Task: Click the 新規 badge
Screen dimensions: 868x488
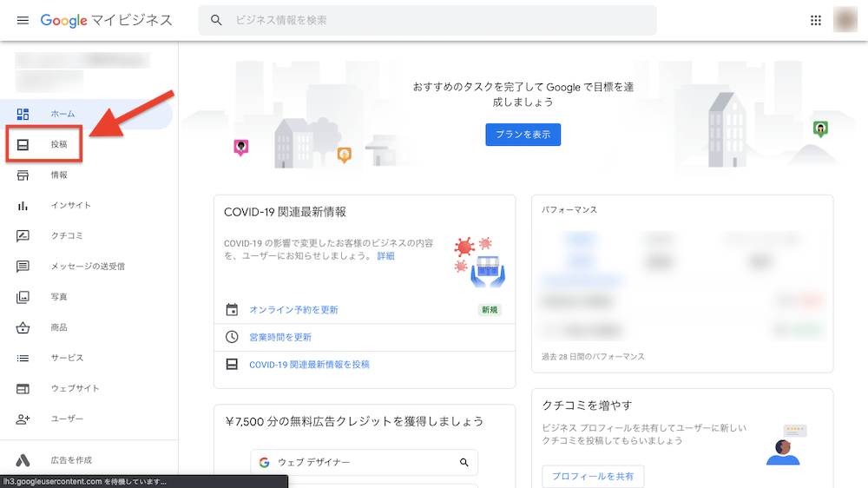Action: point(490,310)
